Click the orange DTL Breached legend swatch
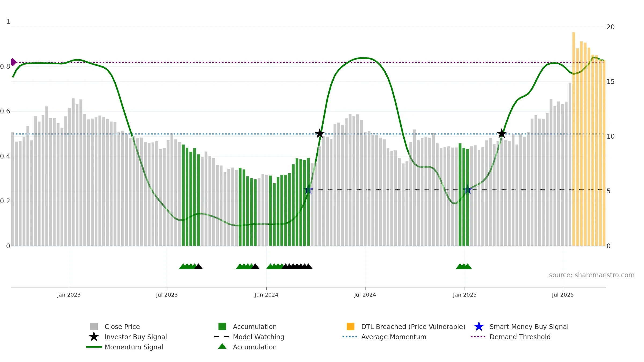644x362 pixels. pos(350,327)
